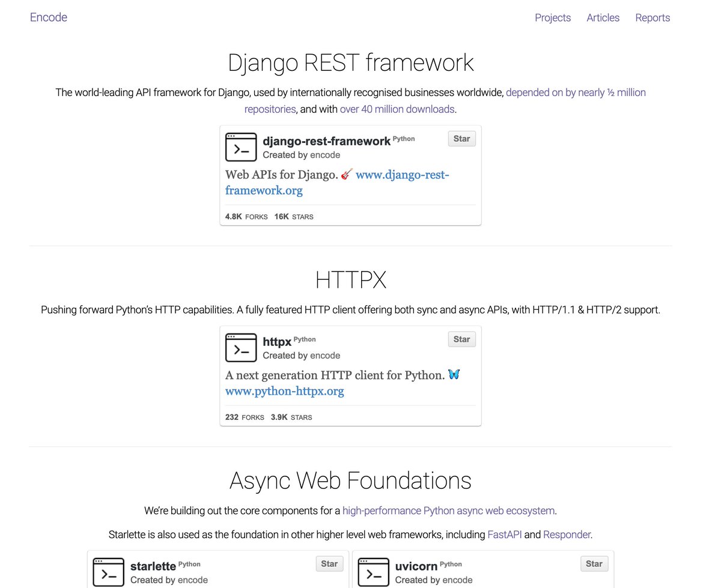This screenshot has height=588, width=721.
Task: Click the httpx card terminal icon
Action: 241,348
